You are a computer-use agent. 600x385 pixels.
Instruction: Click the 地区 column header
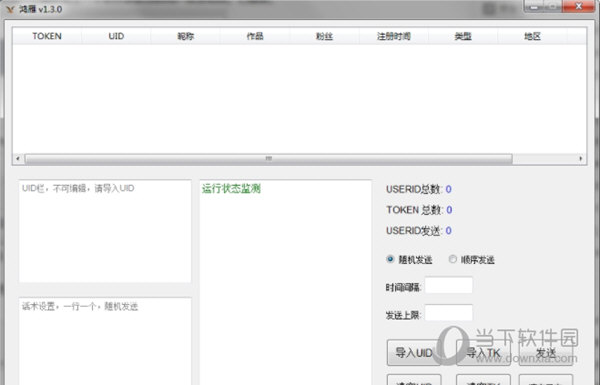tap(532, 36)
